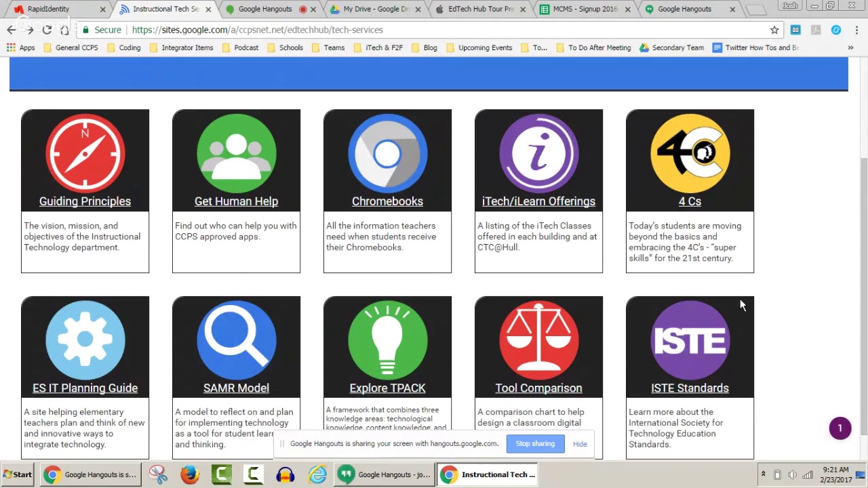Click the green people Get Human Help icon
The height and width of the screenshot is (488, 868).
point(236,153)
